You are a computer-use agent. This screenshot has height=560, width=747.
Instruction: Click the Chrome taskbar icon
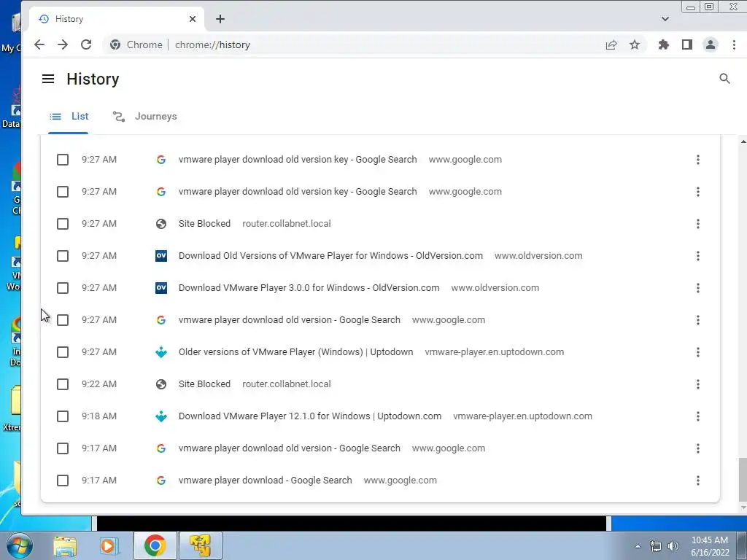point(155,545)
